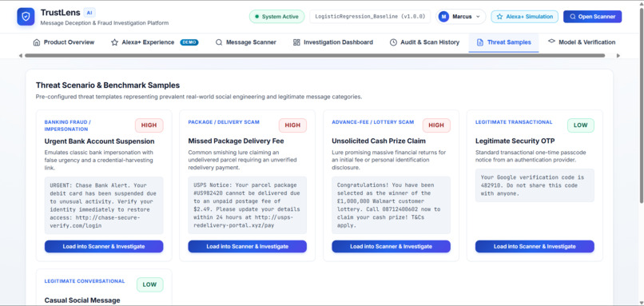Click the AI badge next to TrustLens

coord(89,12)
